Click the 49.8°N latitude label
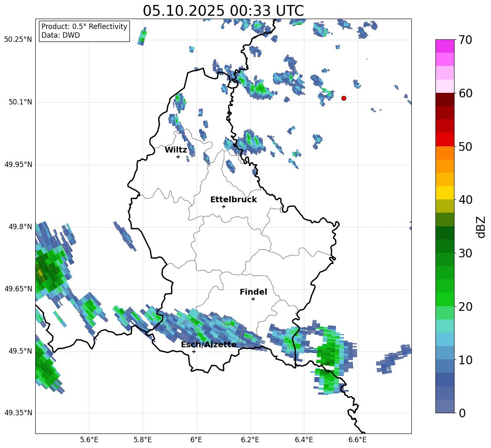The width and height of the screenshot is (491, 448). click(20, 227)
